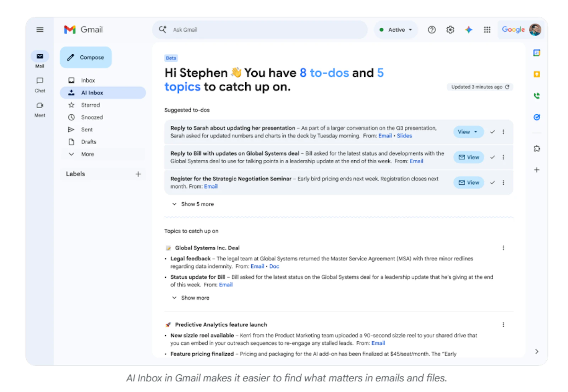Open Google Keep from the side panel
The width and height of the screenshot is (568, 392).
click(x=537, y=74)
